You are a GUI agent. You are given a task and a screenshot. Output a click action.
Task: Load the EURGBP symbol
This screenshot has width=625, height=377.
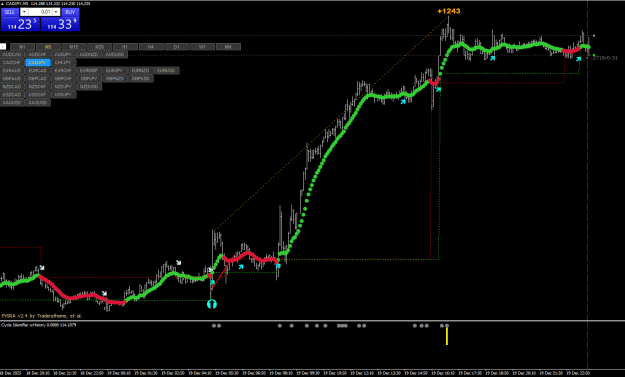89,71
